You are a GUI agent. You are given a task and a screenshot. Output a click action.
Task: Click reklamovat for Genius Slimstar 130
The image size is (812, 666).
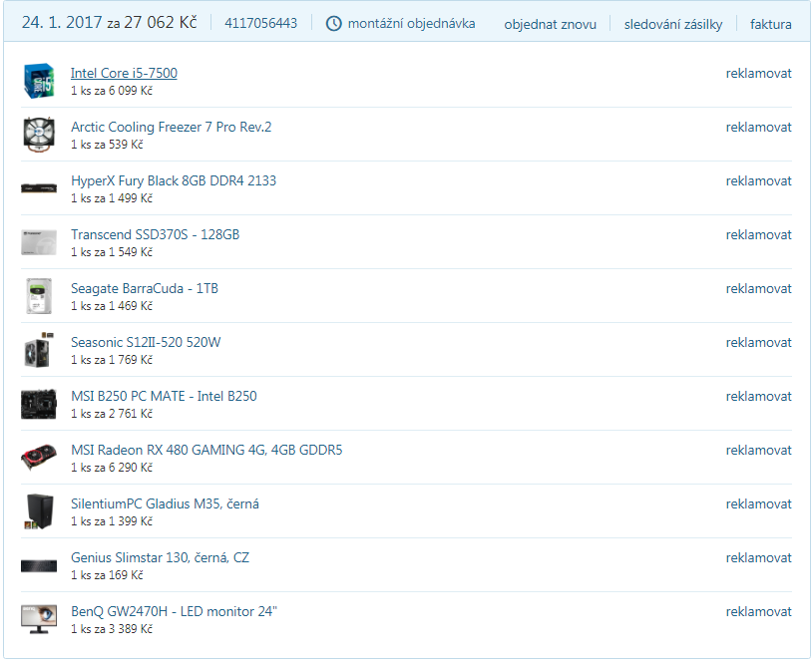click(x=759, y=558)
